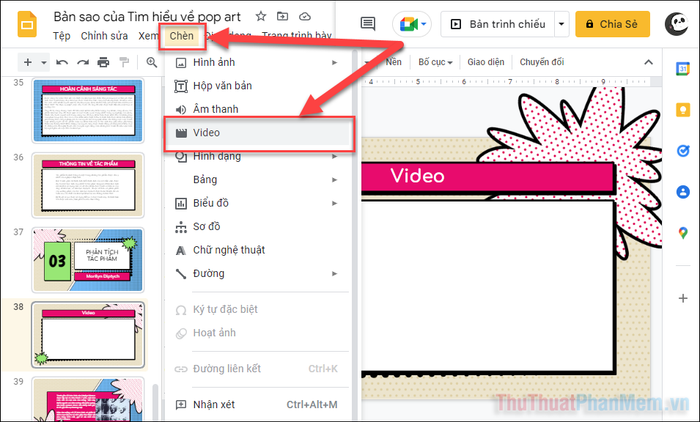
Task: Click the redo icon
Action: [83, 62]
